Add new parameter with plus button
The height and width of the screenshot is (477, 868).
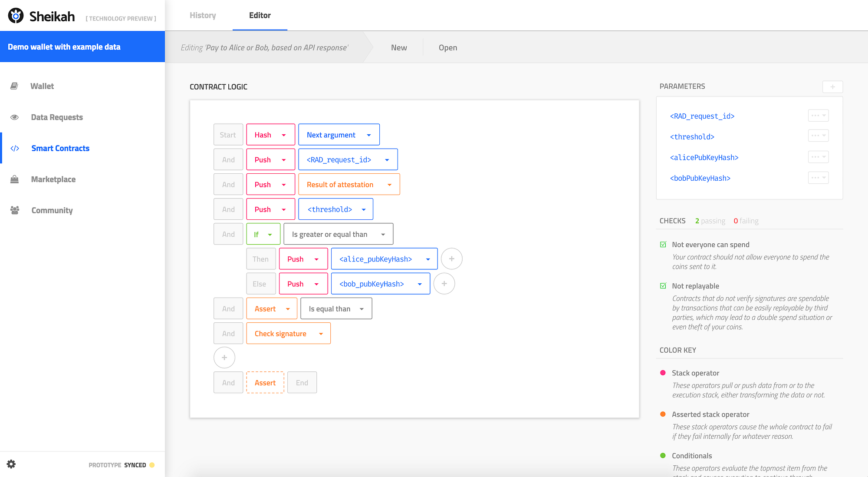pyautogui.click(x=832, y=87)
